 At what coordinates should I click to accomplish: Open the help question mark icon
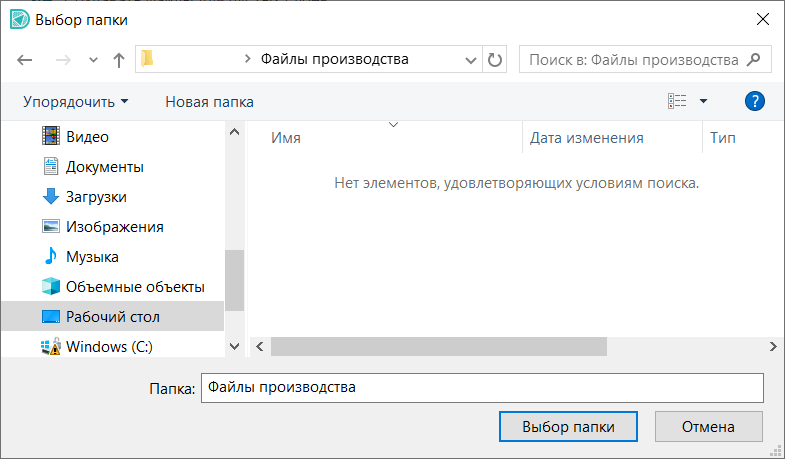pyautogui.click(x=755, y=101)
